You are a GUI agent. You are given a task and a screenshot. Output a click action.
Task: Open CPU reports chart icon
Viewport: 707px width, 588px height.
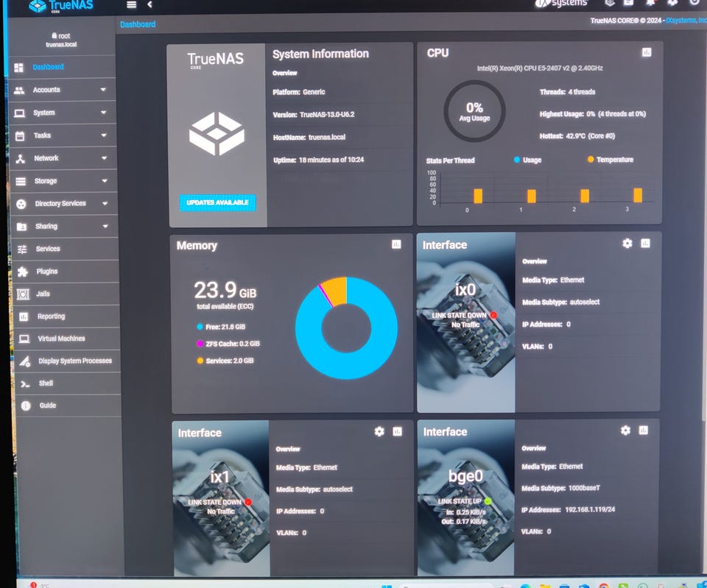click(x=647, y=52)
